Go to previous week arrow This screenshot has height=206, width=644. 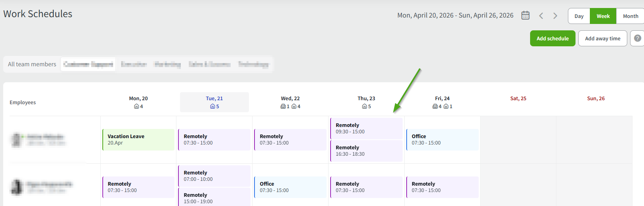541,16
